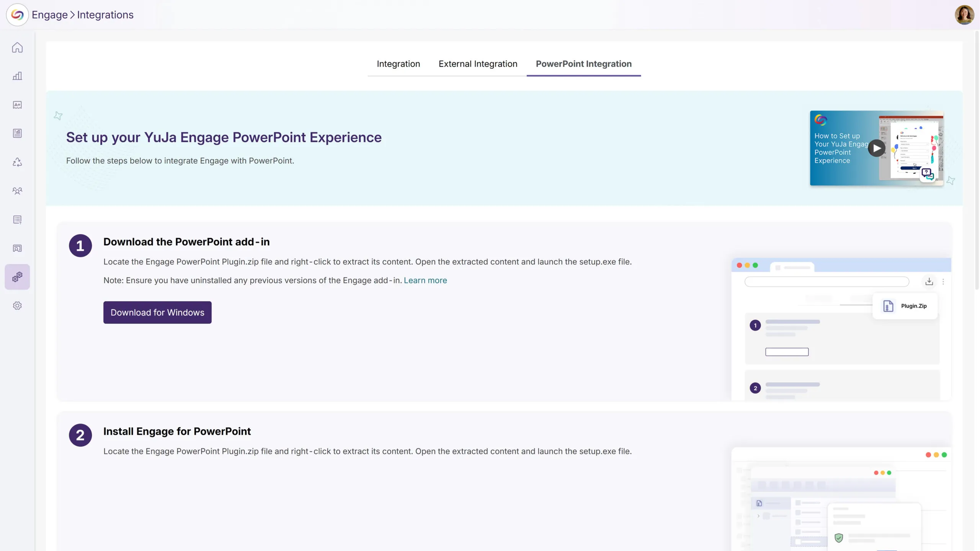Click the question list sidebar icon

(x=17, y=220)
